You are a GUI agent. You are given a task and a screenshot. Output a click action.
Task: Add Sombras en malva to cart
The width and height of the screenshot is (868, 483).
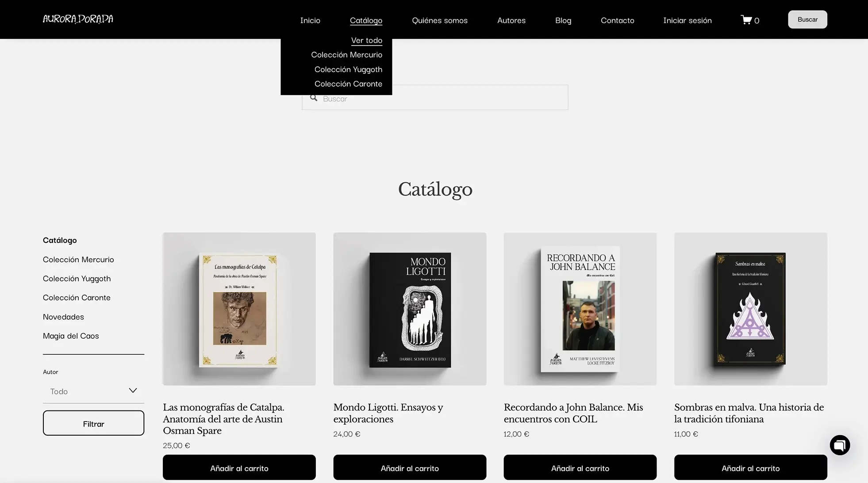pyautogui.click(x=750, y=468)
